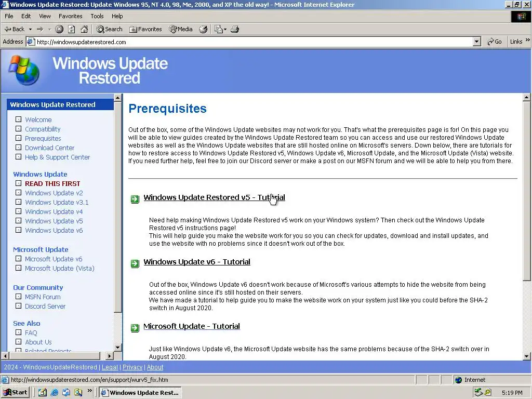Open the Privacy footer link
This screenshot has width=532, height=399.
point(132,367)
